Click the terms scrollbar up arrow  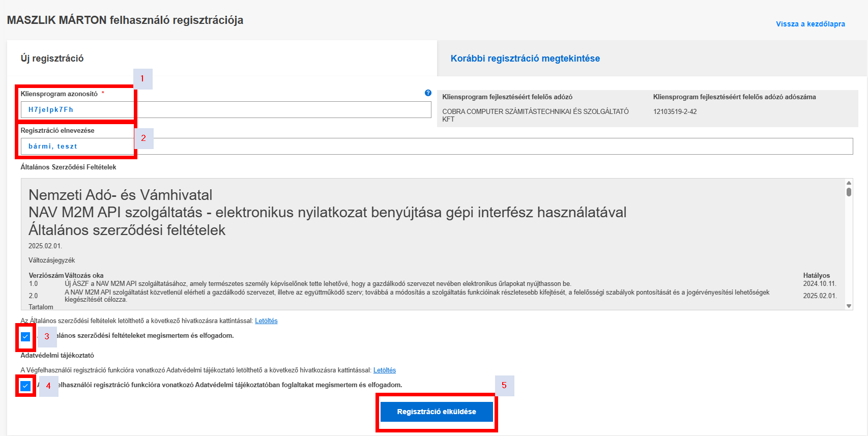point(849,183)
